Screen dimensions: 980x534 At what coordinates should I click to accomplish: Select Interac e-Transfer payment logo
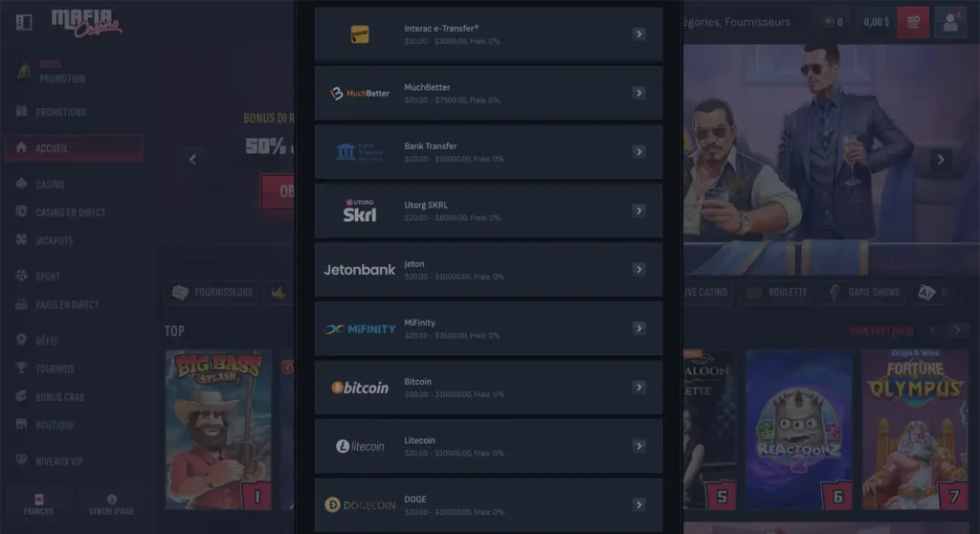tap(360, 33)
